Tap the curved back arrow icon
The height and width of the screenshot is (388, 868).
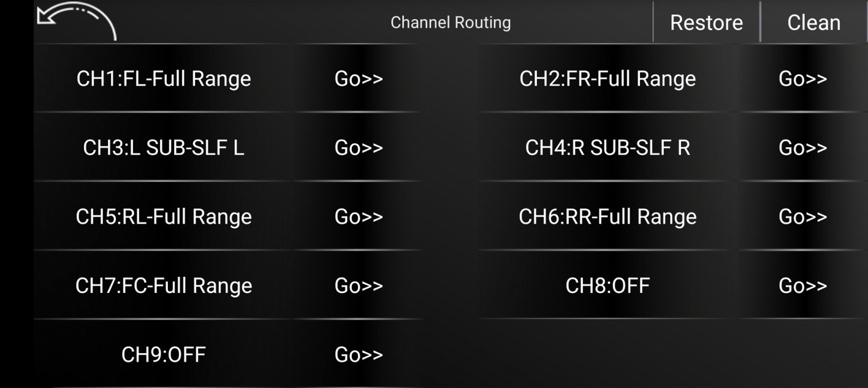(x=76, y=21)
